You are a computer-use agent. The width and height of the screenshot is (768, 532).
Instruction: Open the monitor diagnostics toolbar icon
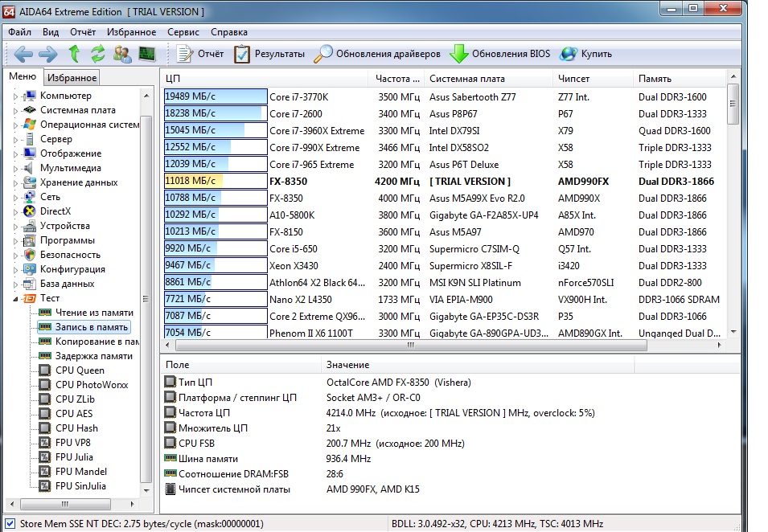pyautogui.click(x=147, y=54)
